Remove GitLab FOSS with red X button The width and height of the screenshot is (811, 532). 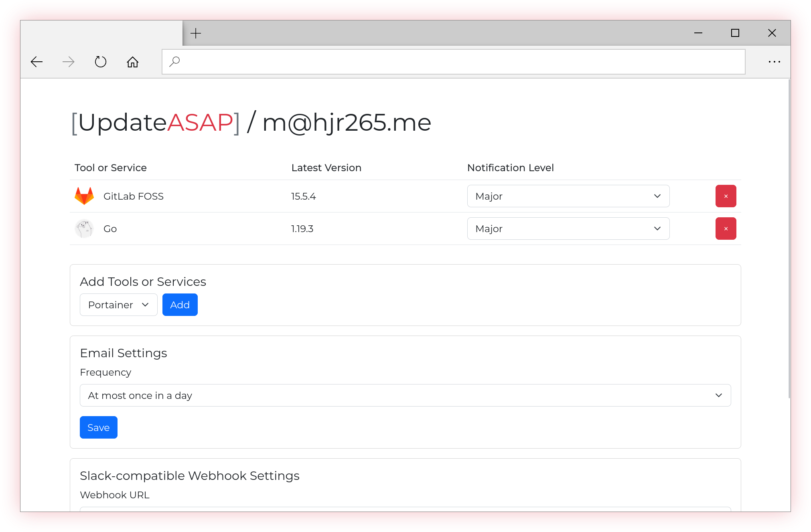(726, 196)
